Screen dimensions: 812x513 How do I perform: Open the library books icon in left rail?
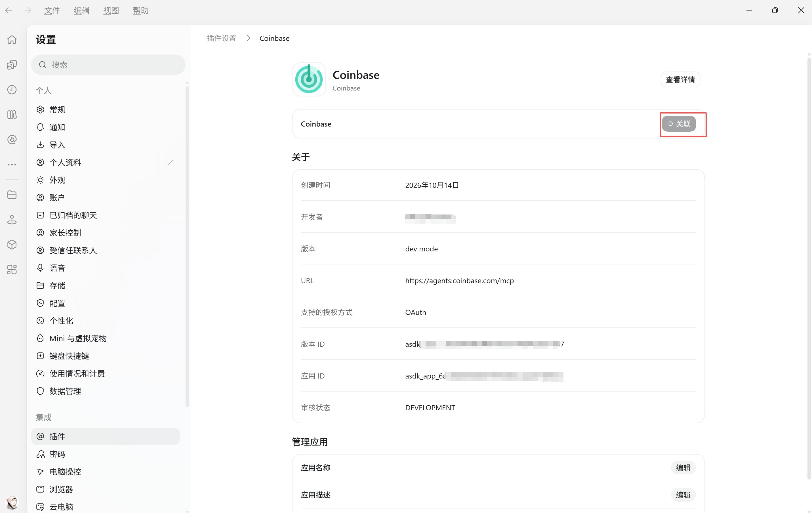click(12, 115)
